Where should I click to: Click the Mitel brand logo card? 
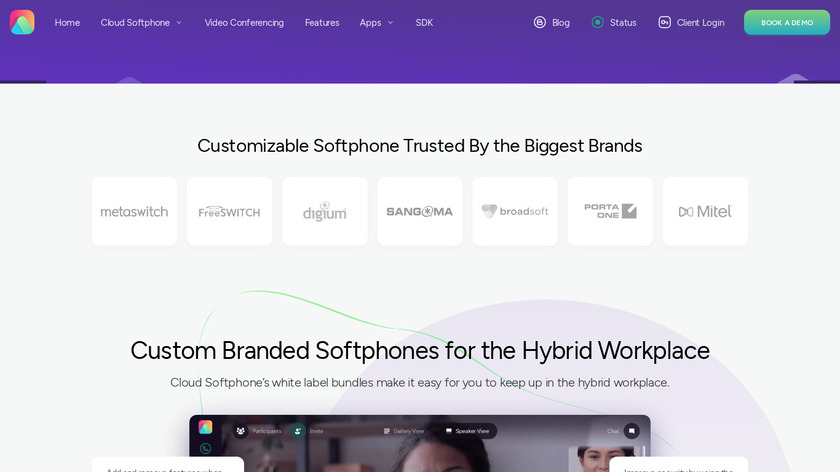(x=706, y=212)
